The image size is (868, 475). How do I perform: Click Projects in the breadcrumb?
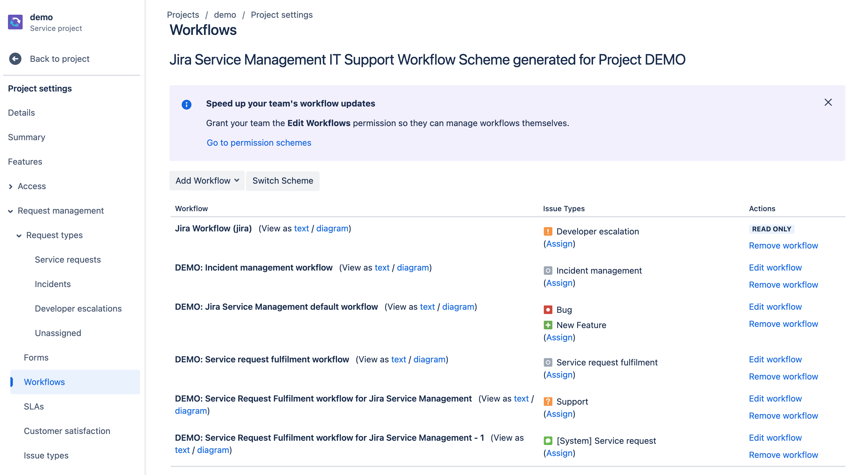[x=183, y=15]
